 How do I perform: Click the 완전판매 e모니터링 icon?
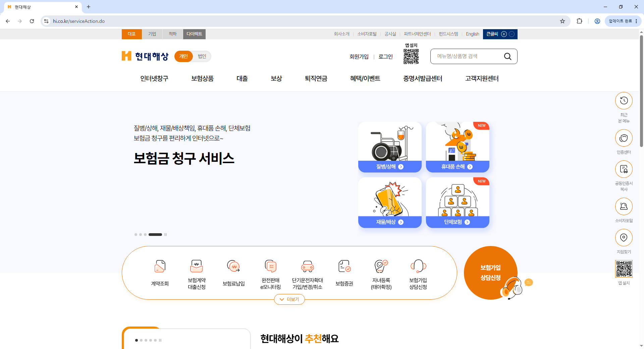[x=270, y=266]
